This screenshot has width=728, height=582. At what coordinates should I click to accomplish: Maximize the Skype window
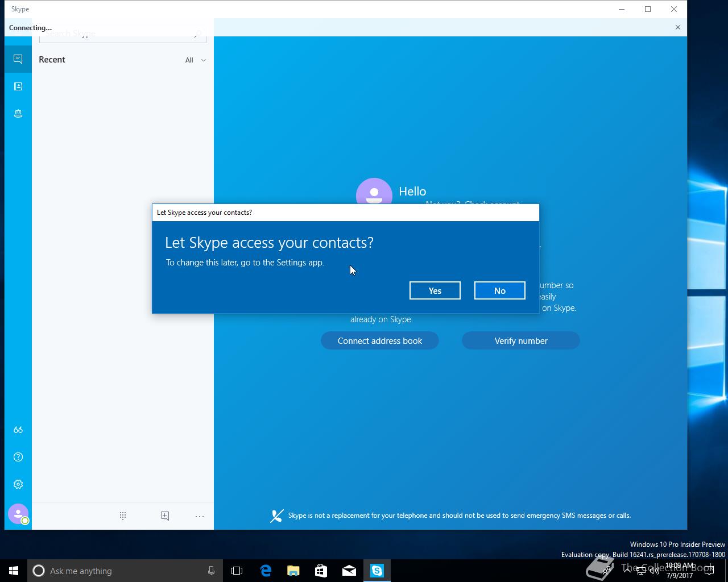pyautogui.click(x=648, y=9)
